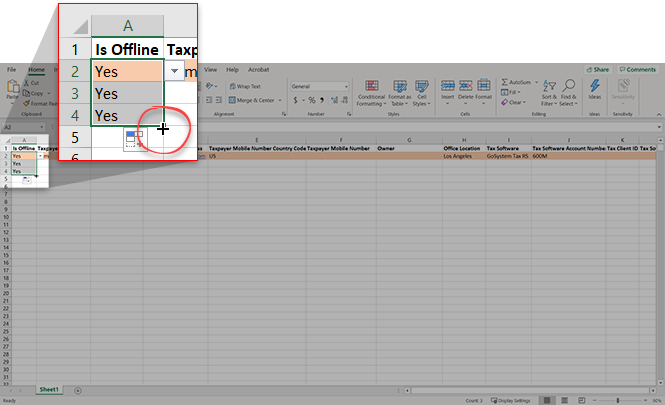Open Cell Styles gallery
Viewport: 665px width, 405px height.
422,93
